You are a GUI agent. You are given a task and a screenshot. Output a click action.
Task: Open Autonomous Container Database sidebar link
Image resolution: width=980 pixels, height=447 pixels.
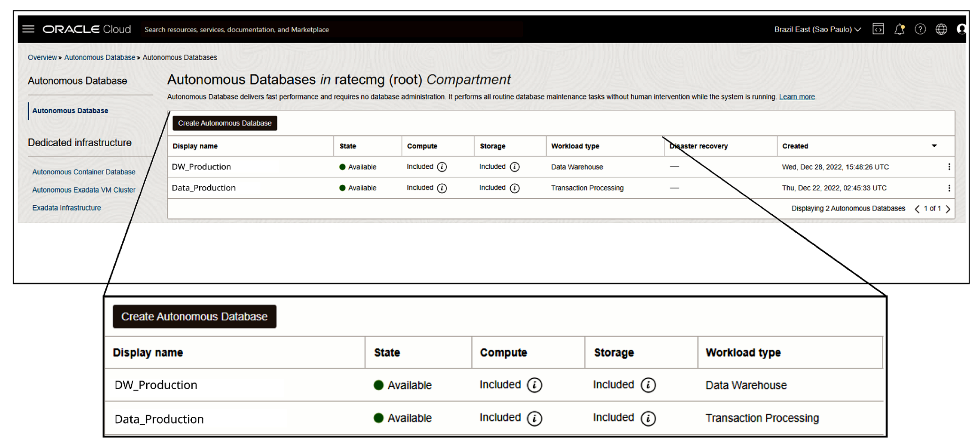84,172
